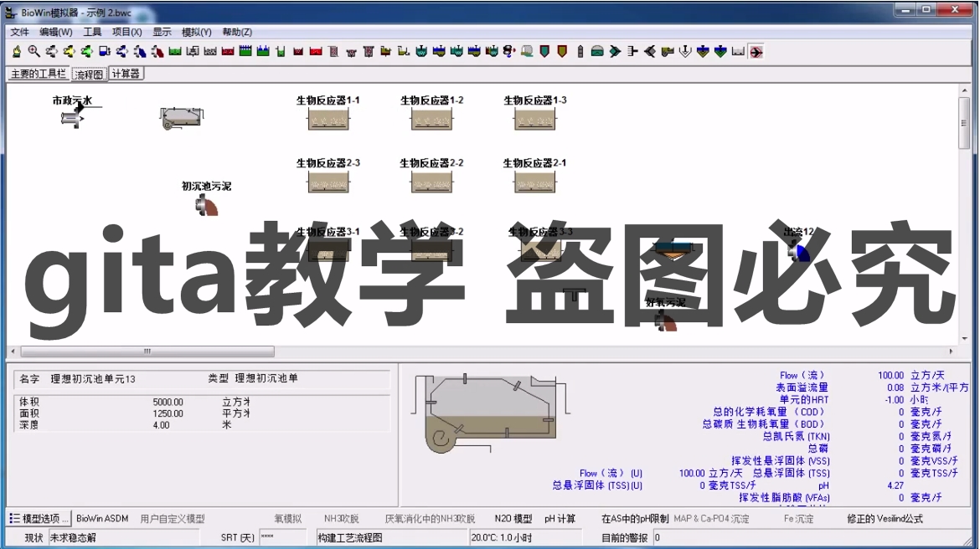This screenshot has width=980, height=549.
Task: Click the 生物反应器1-1 reactor icon
Action: click(328, 119)
